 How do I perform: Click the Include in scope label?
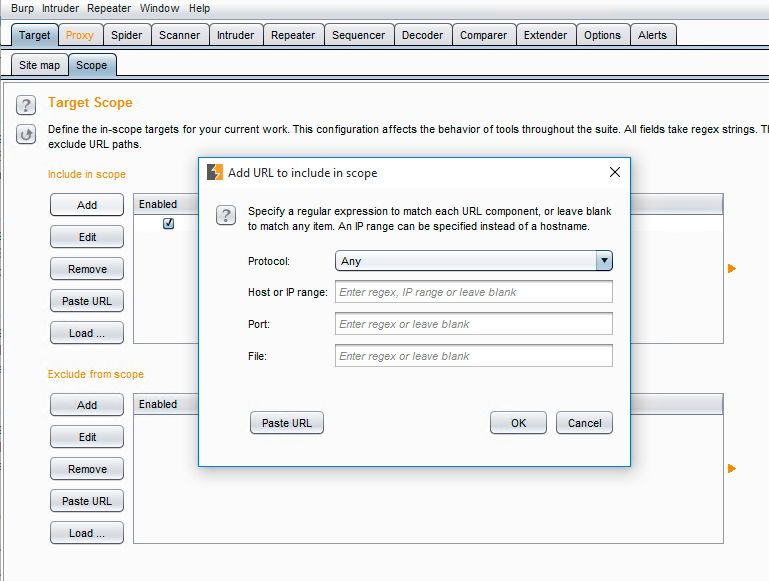[x=87, y=175]
